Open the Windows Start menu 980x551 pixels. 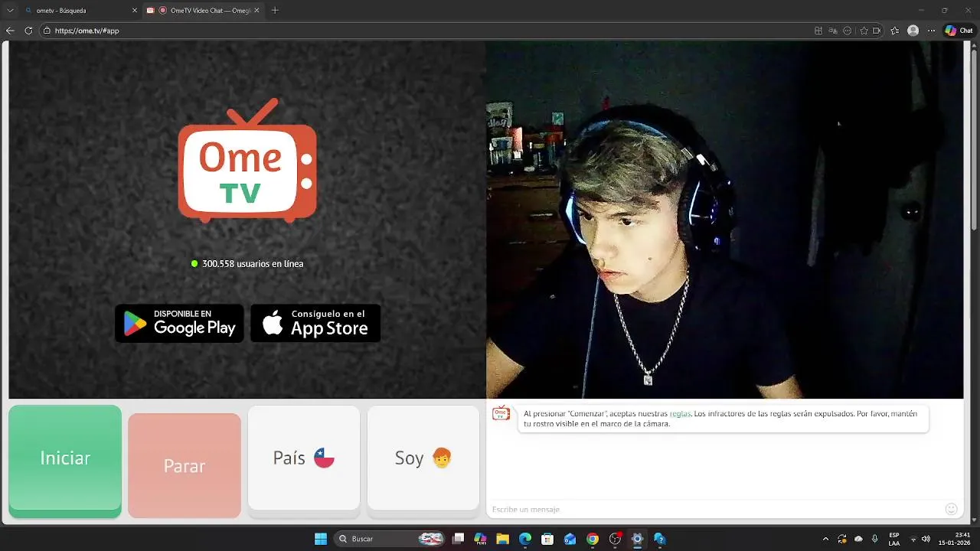[x=321, y=539]
